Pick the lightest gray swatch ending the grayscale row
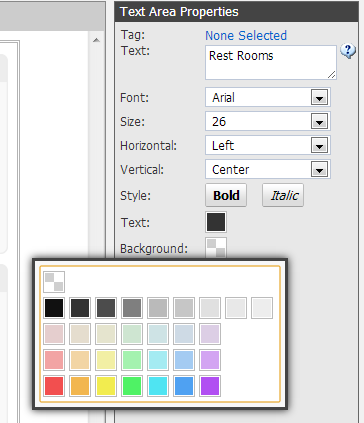This screenshot has width=364, height=423. point(262,308)
